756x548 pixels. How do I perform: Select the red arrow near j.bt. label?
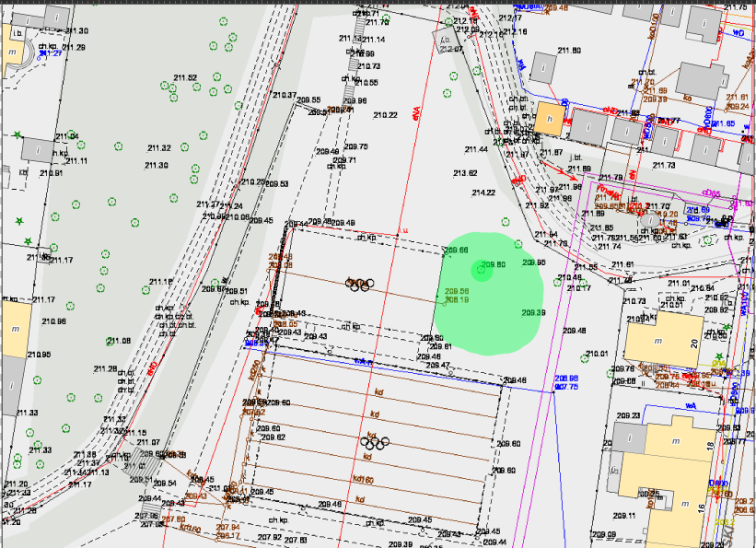[x=558, y=172]
